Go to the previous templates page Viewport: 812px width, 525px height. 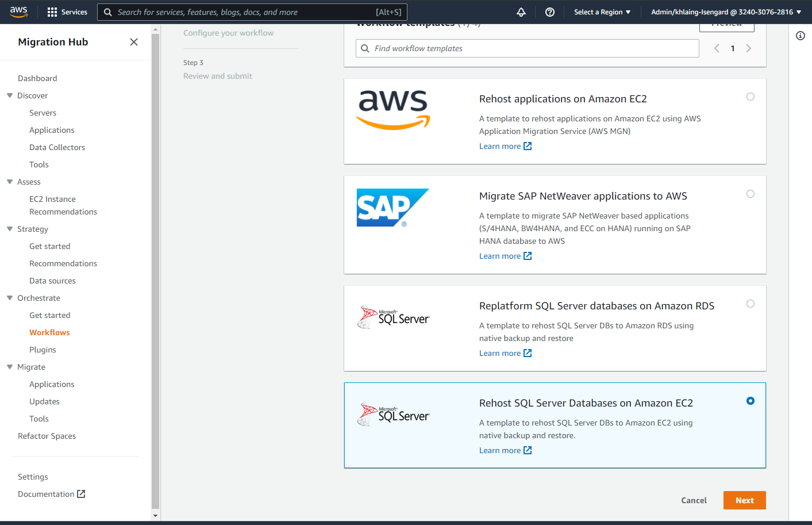[x=717, y=48]
